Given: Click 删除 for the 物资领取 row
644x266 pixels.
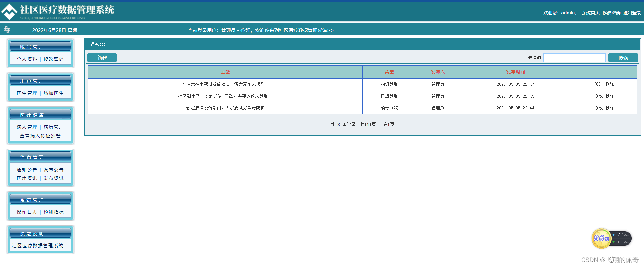Looking at the screenshot, I should [x=610, y=84].
